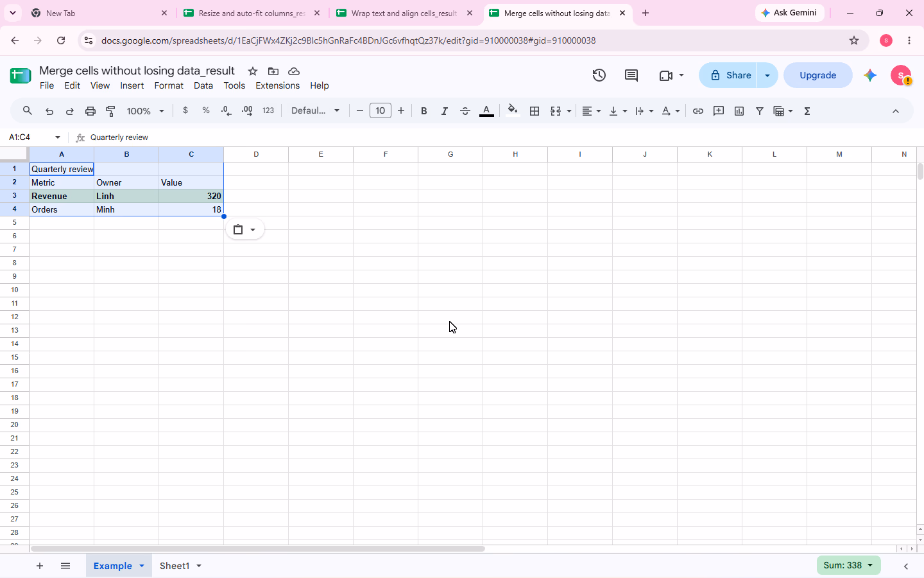Click the Name box showing A1:C4
The width and height of the screenshot is (924, 578).
pyautogui.click(x=33, y=137)
